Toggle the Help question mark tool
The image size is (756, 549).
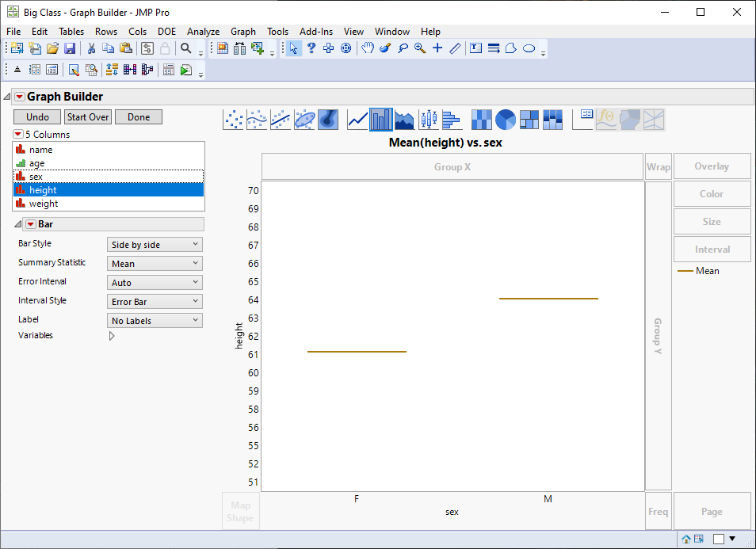click(311, 48)
